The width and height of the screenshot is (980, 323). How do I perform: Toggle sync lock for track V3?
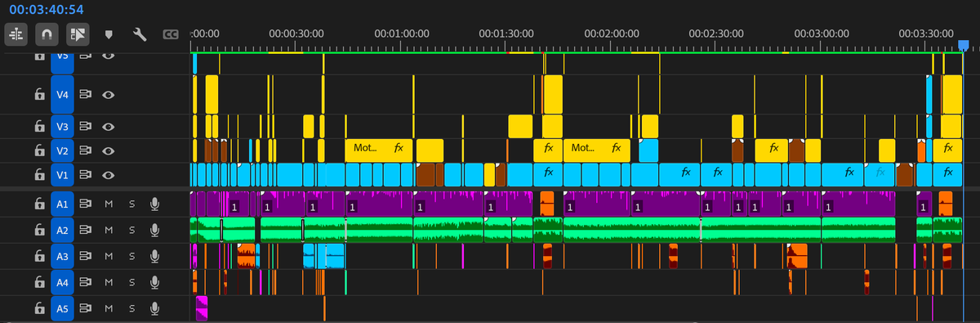tap(85, 127)
